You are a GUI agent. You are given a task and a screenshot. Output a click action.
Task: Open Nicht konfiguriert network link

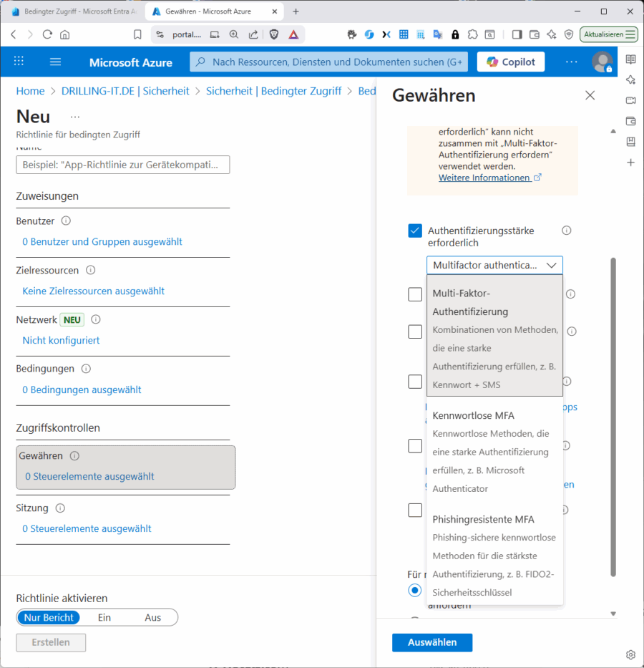click(x=61, y=340)
